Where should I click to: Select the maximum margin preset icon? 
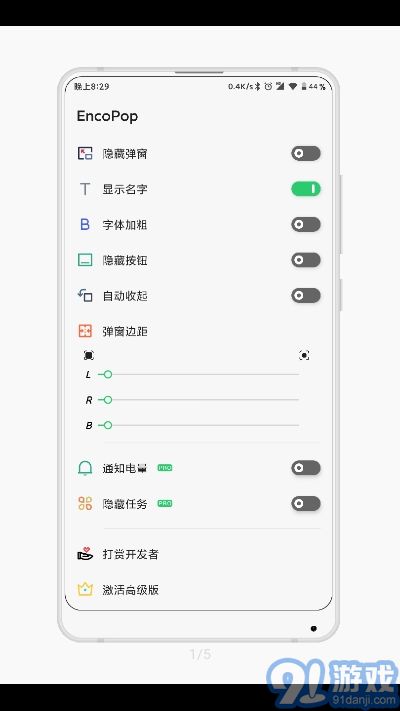click(304, 356)
